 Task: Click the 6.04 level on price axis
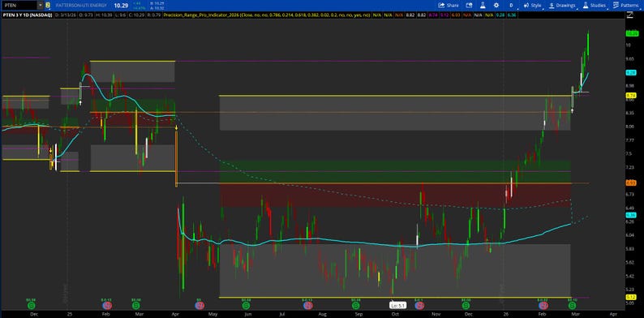tap(629, 235)
